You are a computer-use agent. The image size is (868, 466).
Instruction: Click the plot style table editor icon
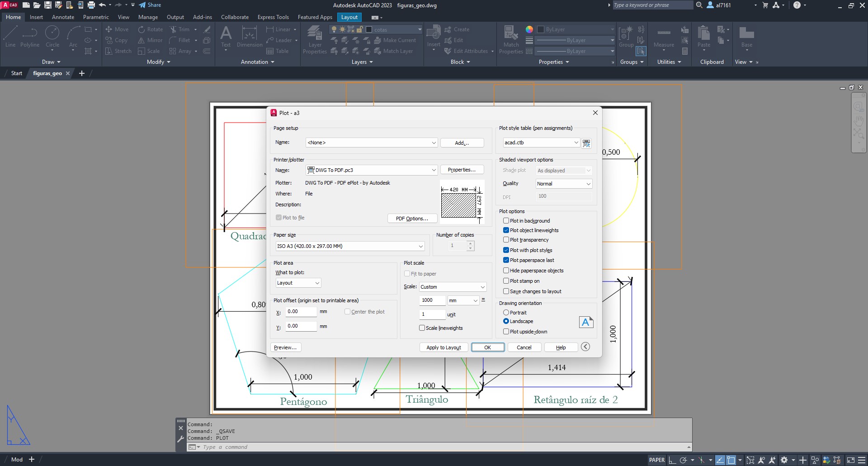(586, 143)
